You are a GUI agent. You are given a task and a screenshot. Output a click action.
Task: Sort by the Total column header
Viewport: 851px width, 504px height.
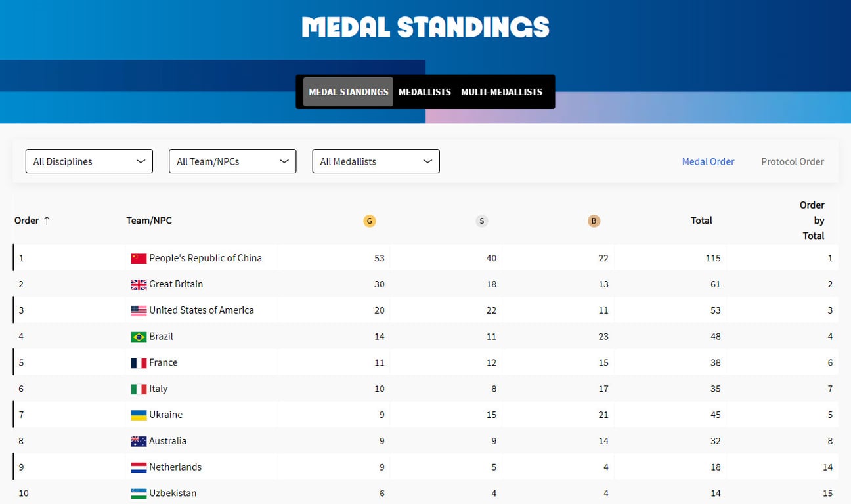(x=701, y=220)
